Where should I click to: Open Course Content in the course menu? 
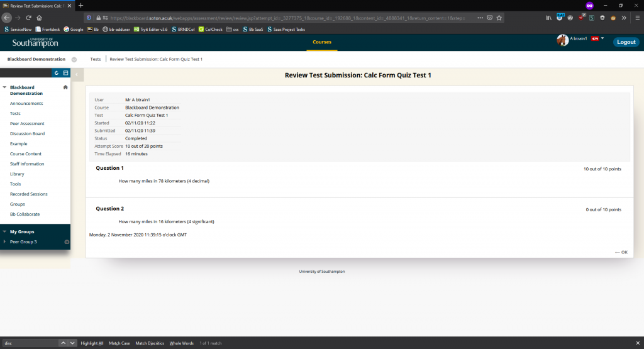pyautogui.click(x=25, y=153)
